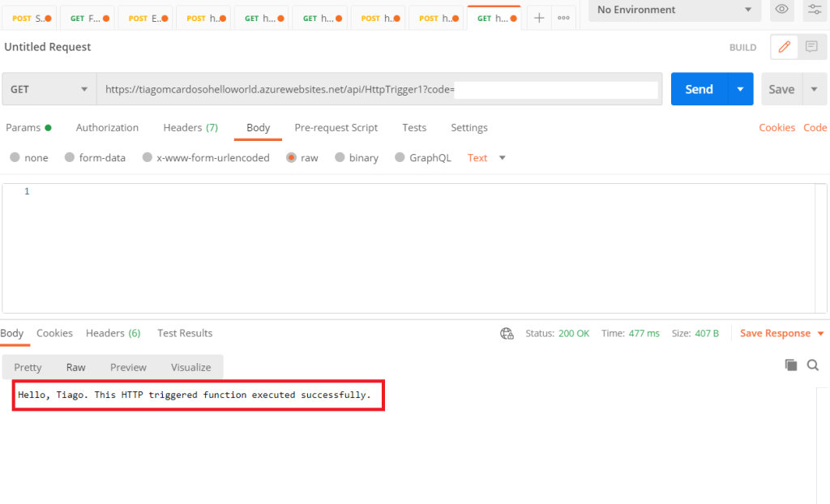Screen dimensions: 830x504
Task: Click the Cookies link on the right
Action: (777, 128)
